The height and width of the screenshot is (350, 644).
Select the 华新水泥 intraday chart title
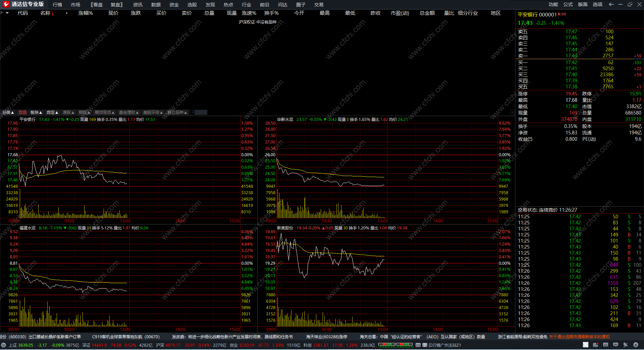coord(285,120)
